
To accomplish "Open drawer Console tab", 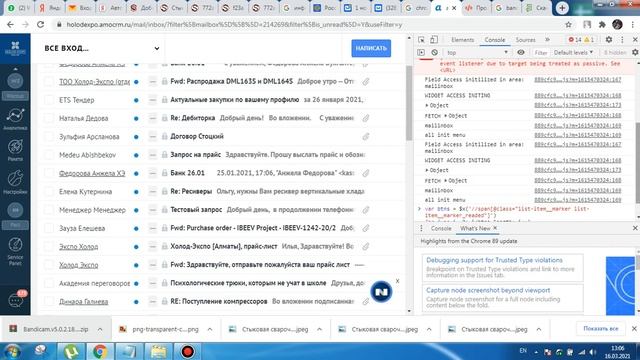I will (441, 228).
